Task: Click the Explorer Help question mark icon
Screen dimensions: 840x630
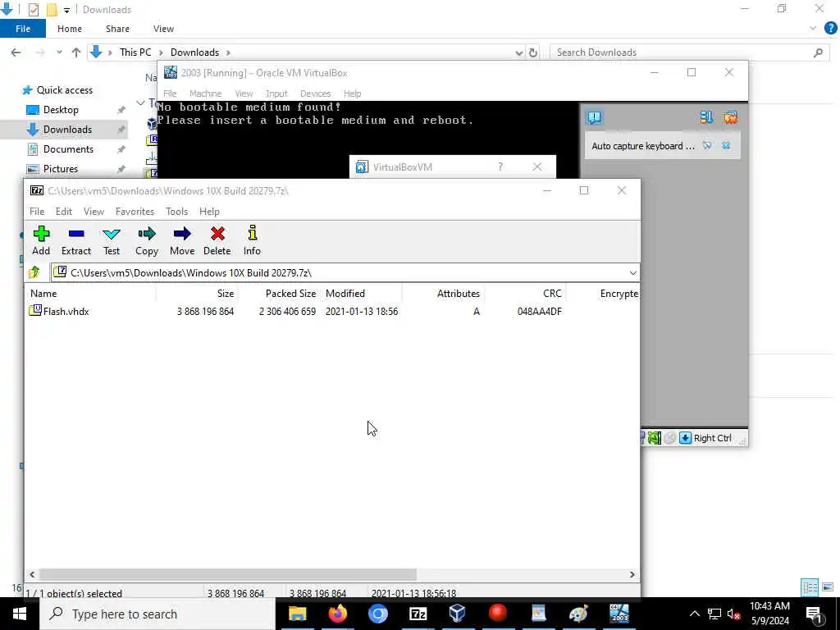Action: point(830,29)
